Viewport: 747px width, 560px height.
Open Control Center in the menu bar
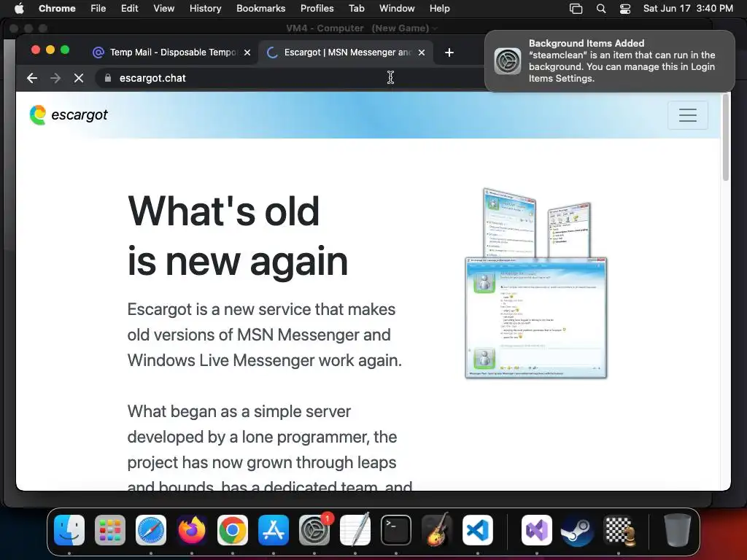(x=625, y=9)
